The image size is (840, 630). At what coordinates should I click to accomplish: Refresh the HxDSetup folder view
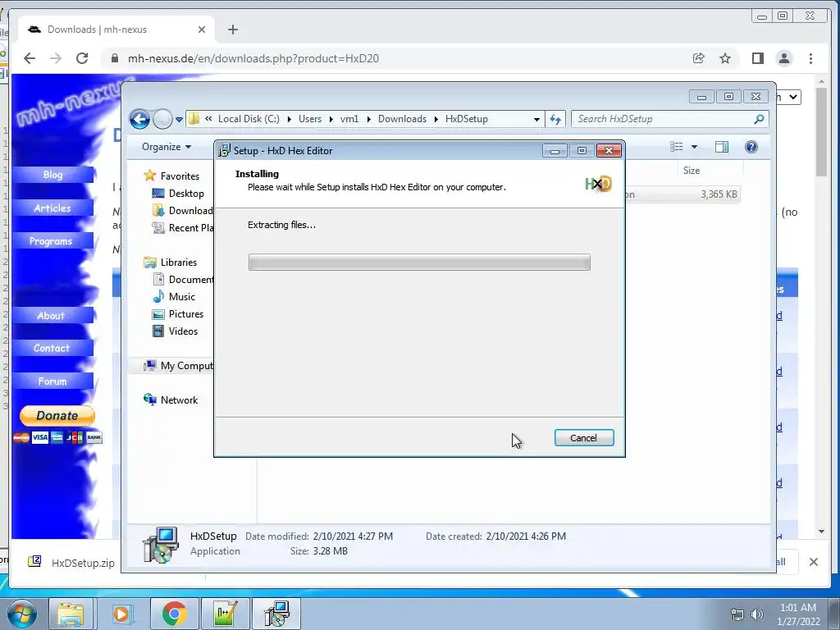click(x=555, y=120)
